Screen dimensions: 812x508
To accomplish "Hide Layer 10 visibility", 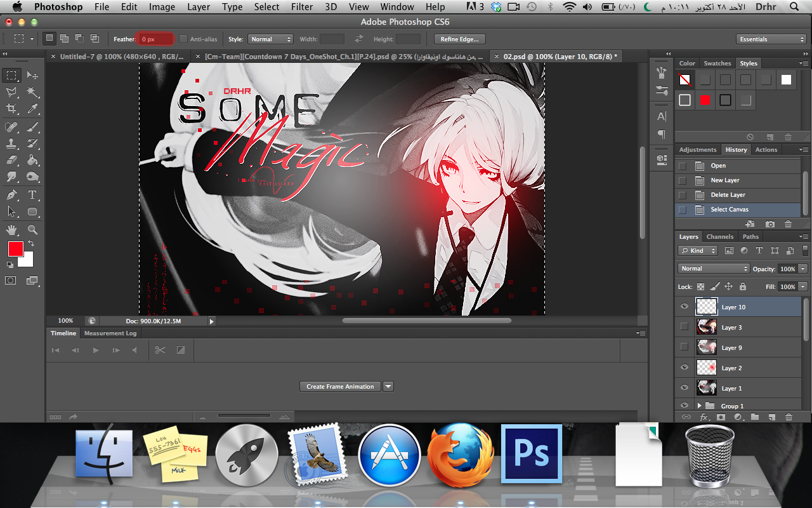I will [x=684, y=307].
